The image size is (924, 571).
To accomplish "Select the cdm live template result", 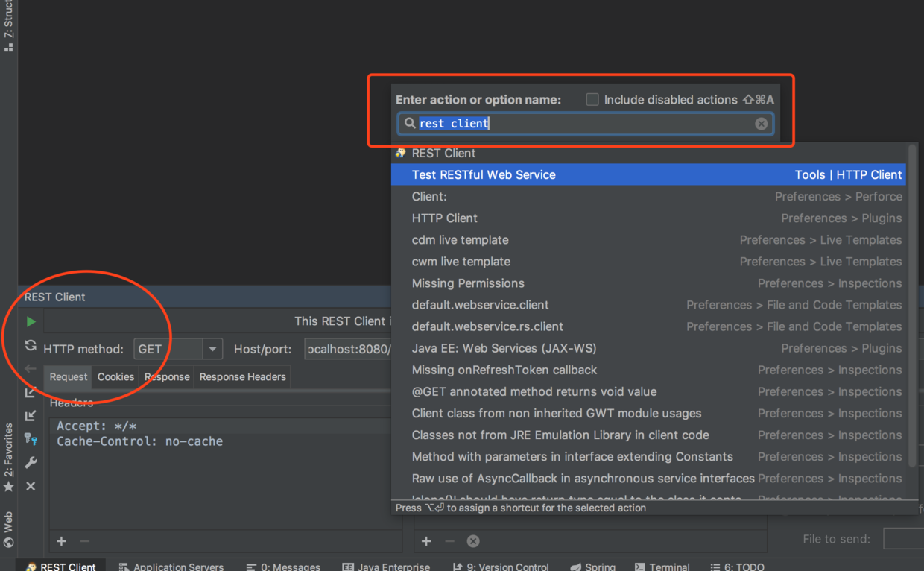I will pyautogui.click(x=648, y=239).
